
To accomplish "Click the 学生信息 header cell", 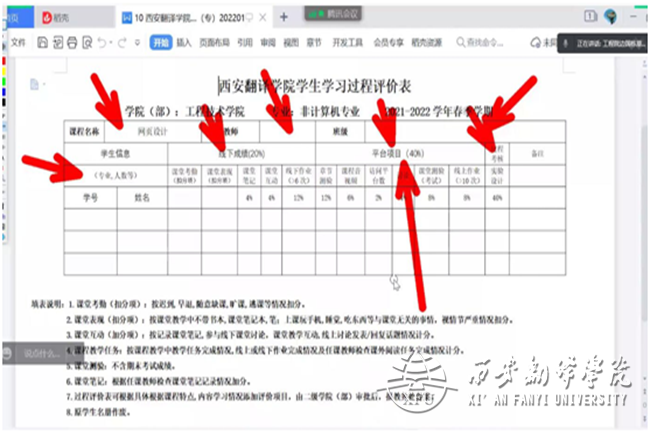I will pos(116,154).
